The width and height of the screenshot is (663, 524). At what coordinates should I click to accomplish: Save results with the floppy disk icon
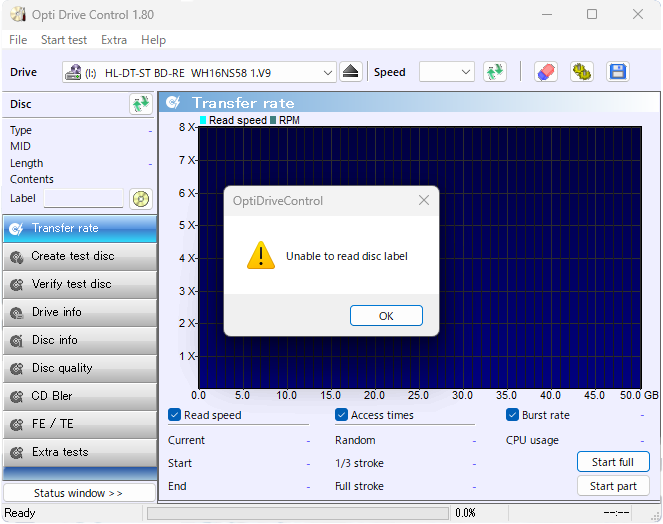click(x=618, y=72)
